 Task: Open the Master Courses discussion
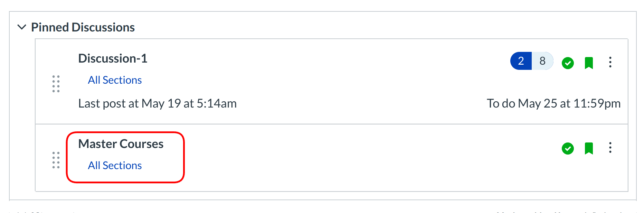pyautogui.click(x=121, y=144)
